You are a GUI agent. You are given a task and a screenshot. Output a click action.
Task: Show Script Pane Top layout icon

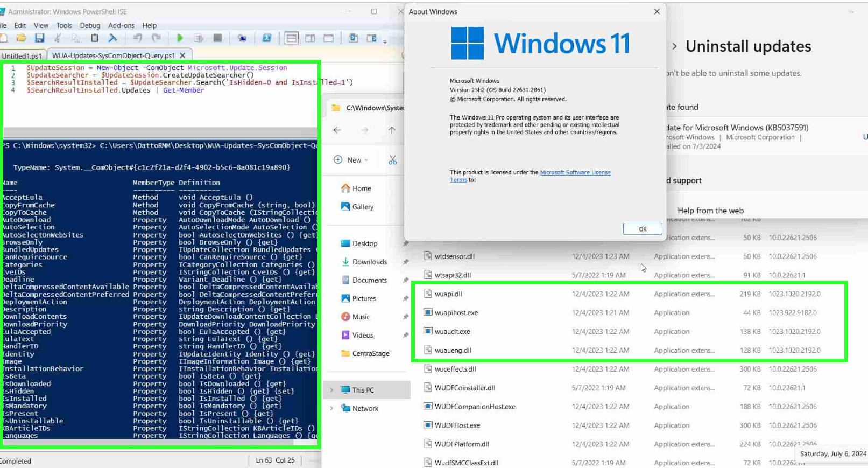292,38
